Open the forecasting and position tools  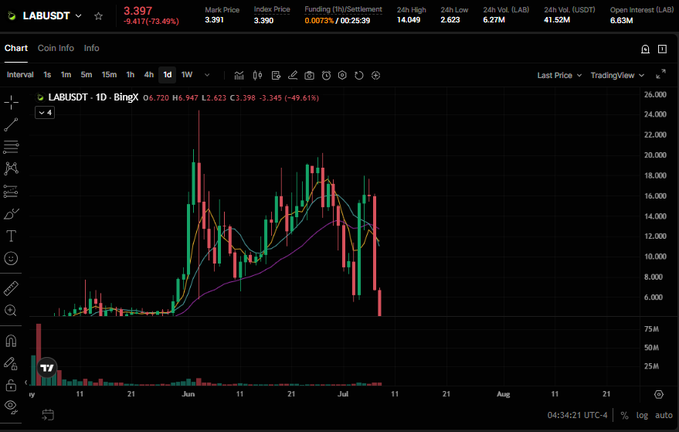coord(11,191)
